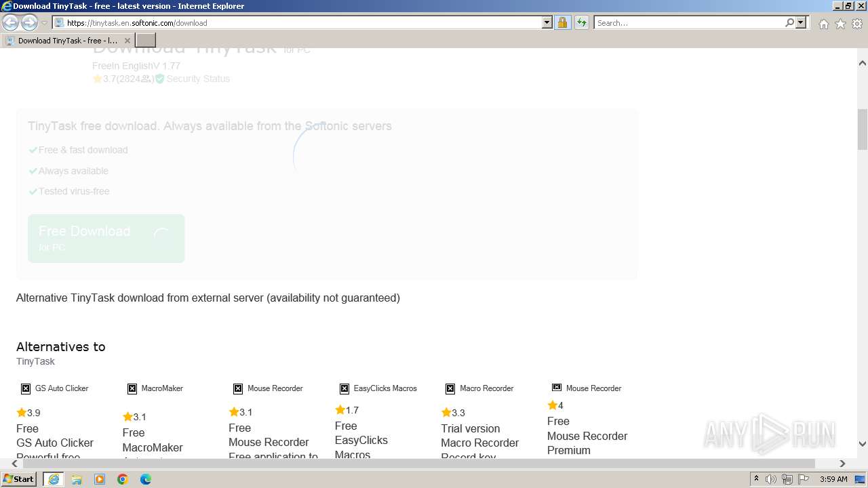Open File Explorer from taskbar

point(77,479)
